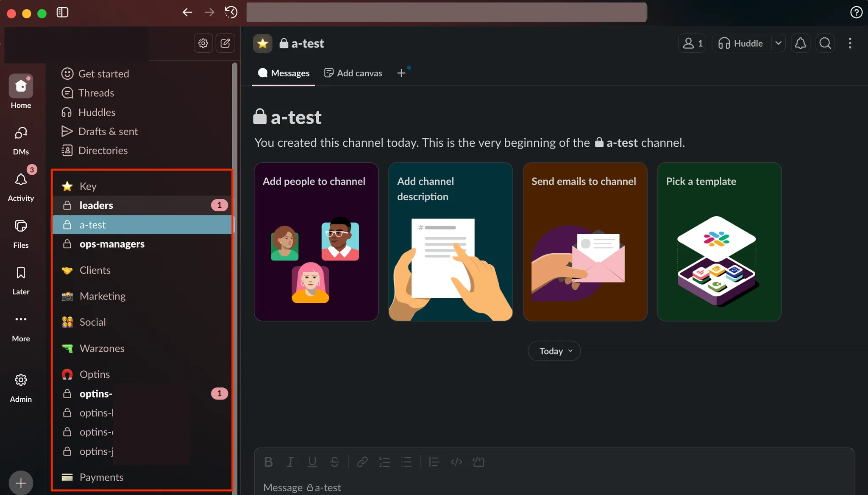Click the search magnifier in channel header
The width and height of the screenshot is (868, 495).
coord(825,43)
